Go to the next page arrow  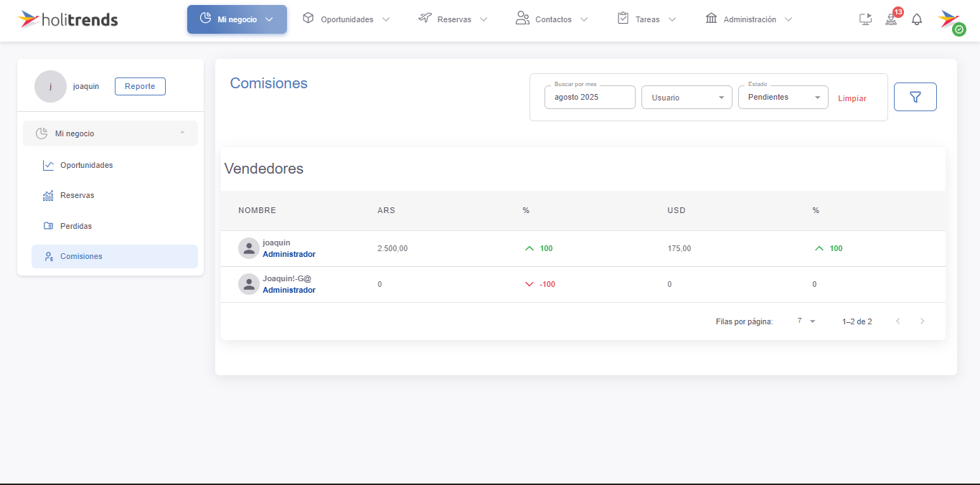click(x=923, y=321)
